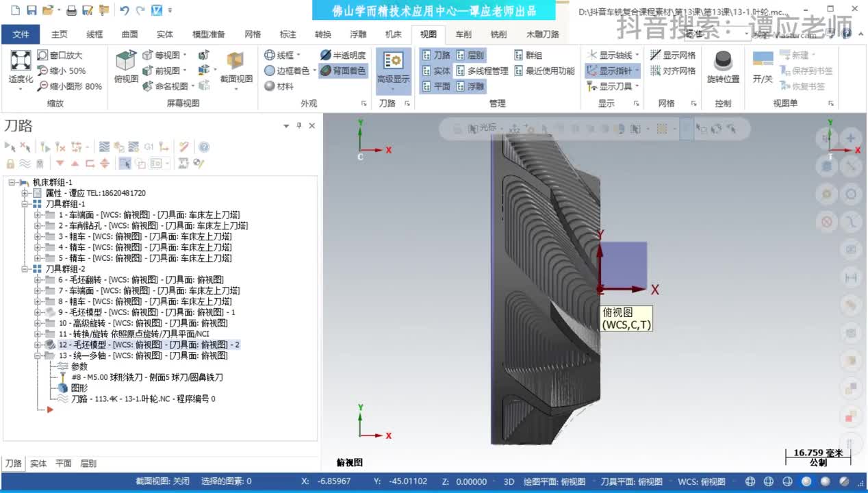
Task: Click 缩小 50% zoom out tool
Action: (x=62, y=71)
